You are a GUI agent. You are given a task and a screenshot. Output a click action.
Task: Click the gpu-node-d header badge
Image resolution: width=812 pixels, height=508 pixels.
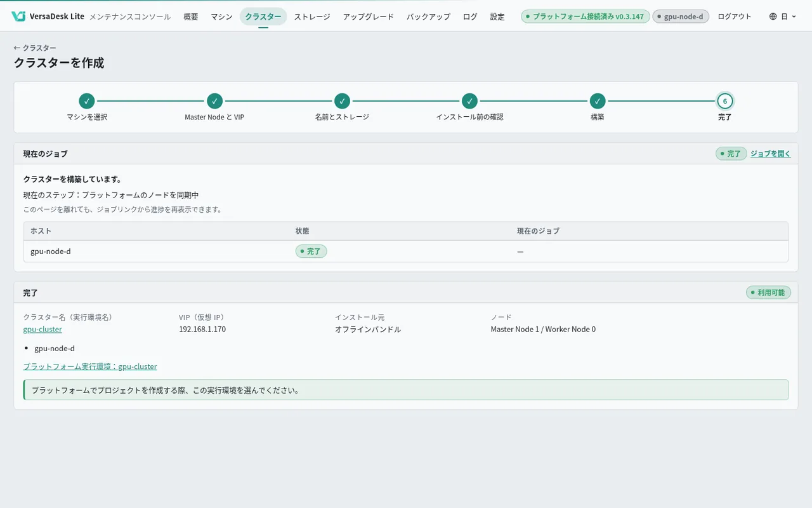click(x=681, y=17)
